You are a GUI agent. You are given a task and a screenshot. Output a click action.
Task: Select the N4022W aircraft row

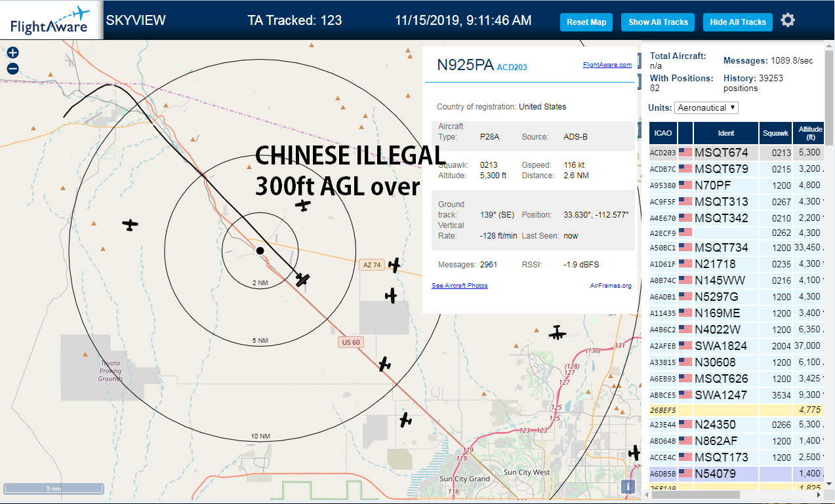[737, 329]
